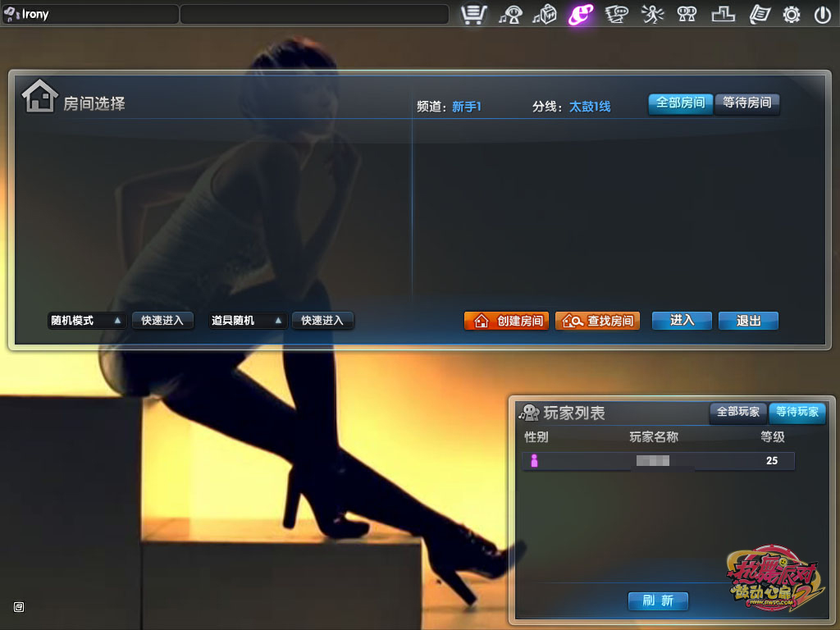Click the 等级 column header

click(773, 437)
